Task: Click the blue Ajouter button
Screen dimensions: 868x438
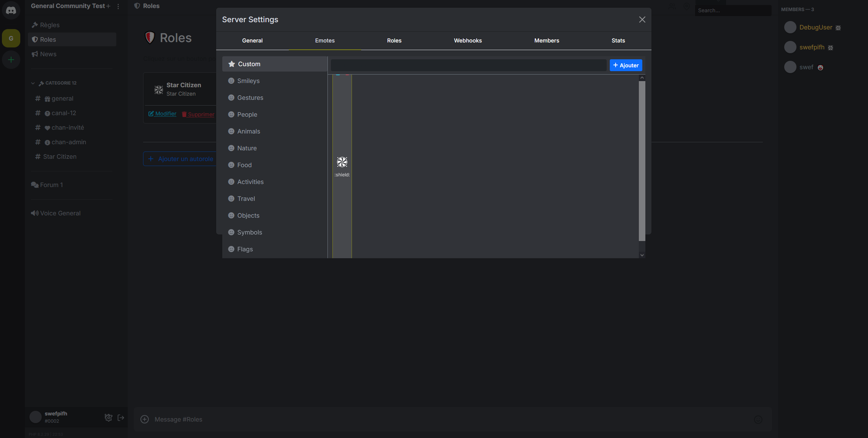Action: pos(625,65)
